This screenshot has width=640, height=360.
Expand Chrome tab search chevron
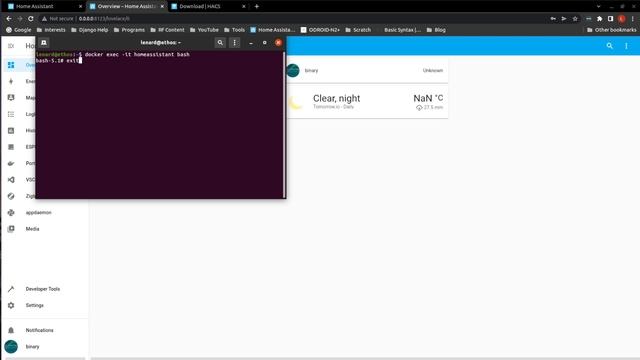click(x=598, y=6)
